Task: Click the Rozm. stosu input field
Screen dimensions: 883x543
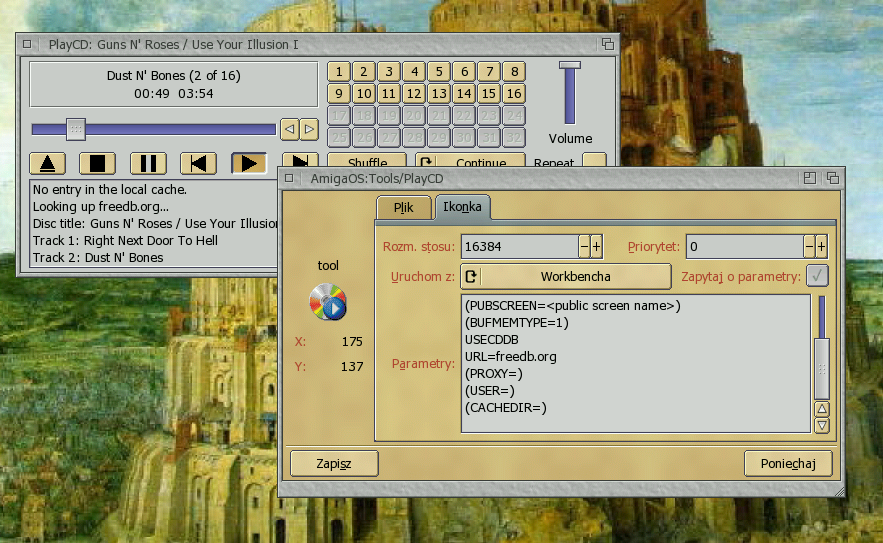Action: point(520,247)
